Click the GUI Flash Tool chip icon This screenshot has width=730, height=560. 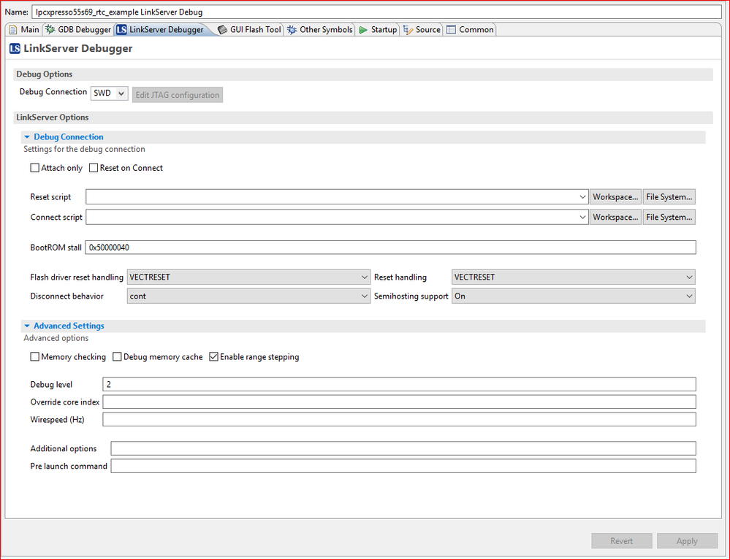point(223,29)
